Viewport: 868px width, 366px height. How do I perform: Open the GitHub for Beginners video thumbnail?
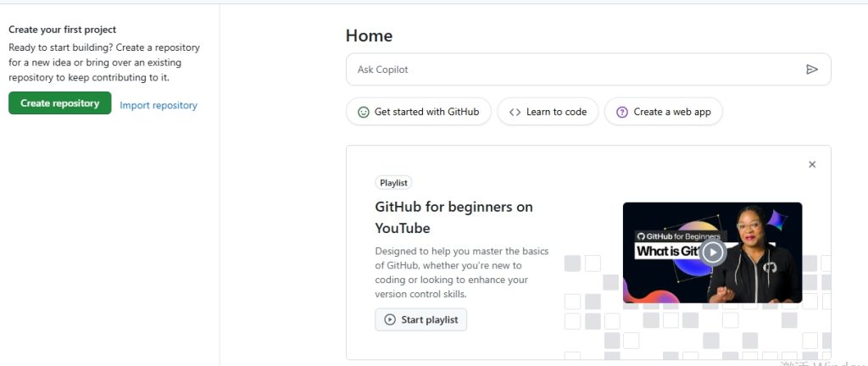(x=712, y=252)
